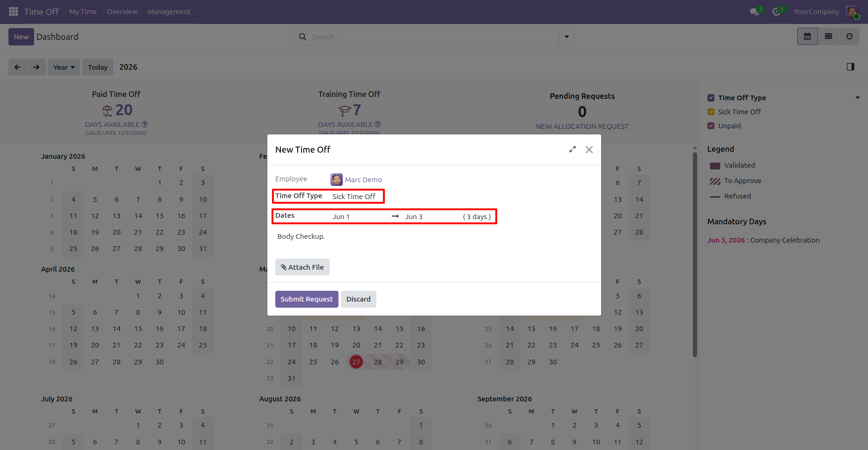Viewport: 868px width, 450px height.
Task: Toggle the Unpaid filter checkbox
Action: point(711,126)
